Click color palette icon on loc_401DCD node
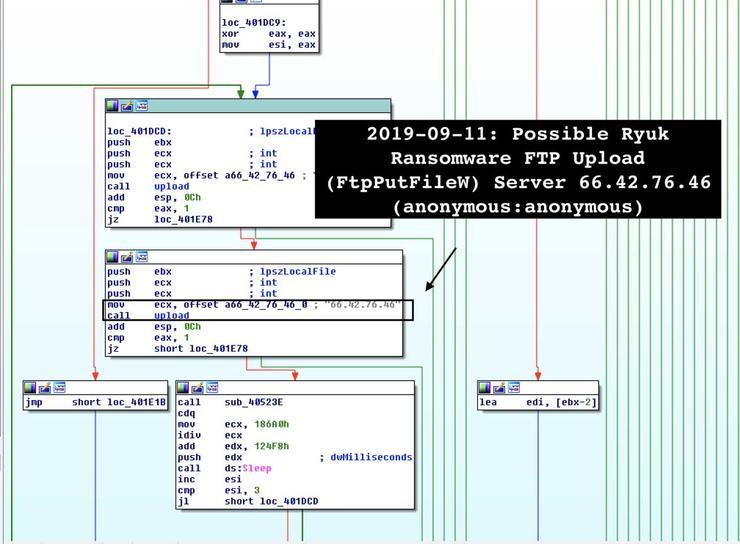The height and width of the screenshot is (544, 740). click(113, 105)
